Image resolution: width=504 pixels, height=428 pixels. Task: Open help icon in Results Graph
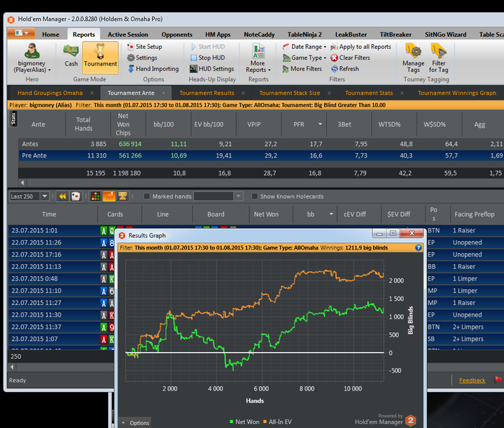(418, 247)
